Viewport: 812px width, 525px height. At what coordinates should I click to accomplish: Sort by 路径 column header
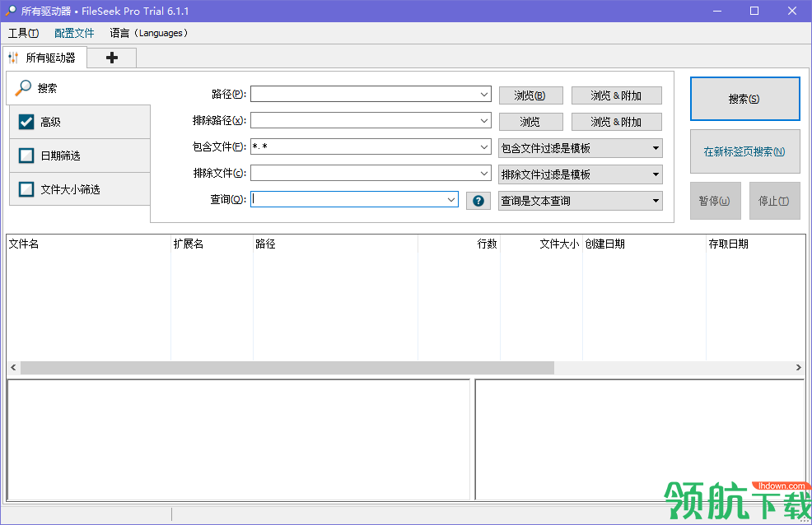coord(335,244)
